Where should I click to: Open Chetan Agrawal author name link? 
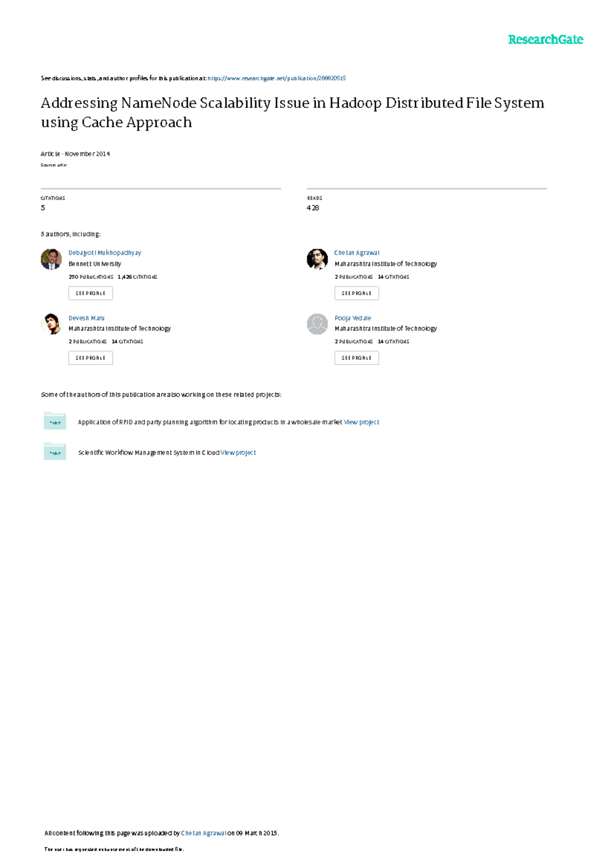(x=357, y=253)
